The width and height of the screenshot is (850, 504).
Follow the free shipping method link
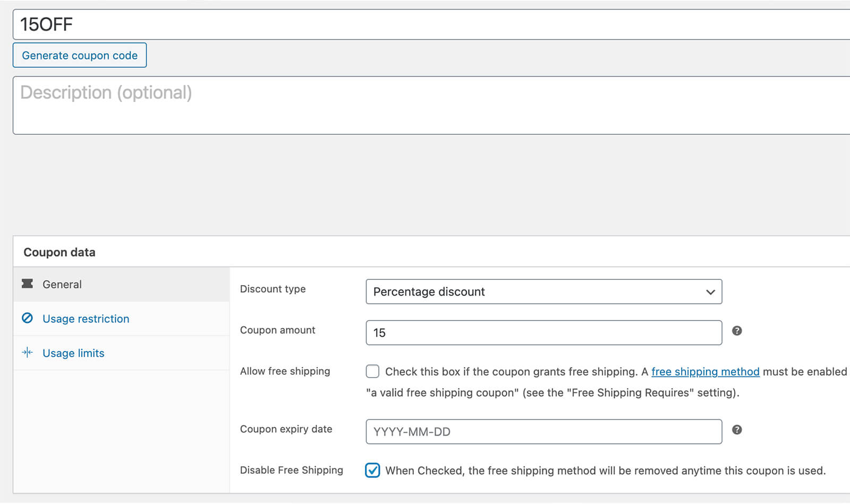click(705, 372)
